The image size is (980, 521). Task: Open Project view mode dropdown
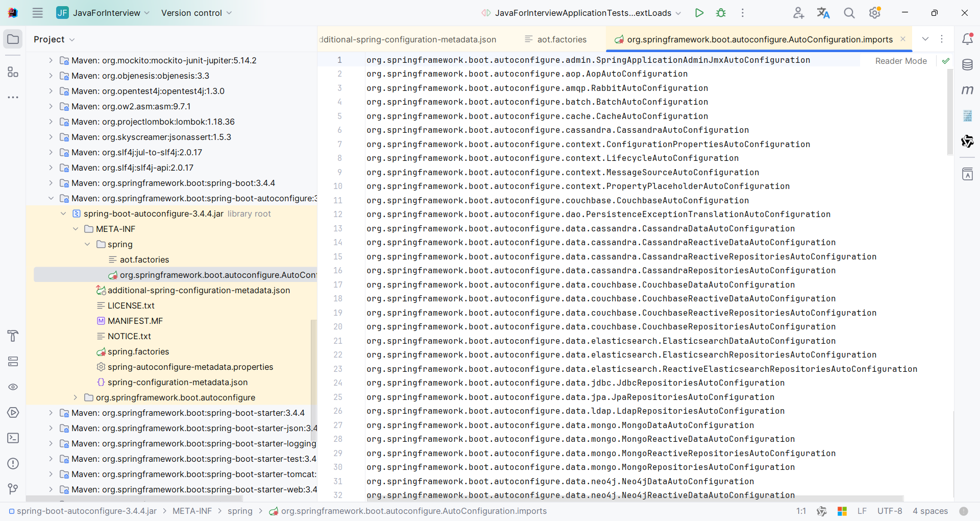pos(54,39)
